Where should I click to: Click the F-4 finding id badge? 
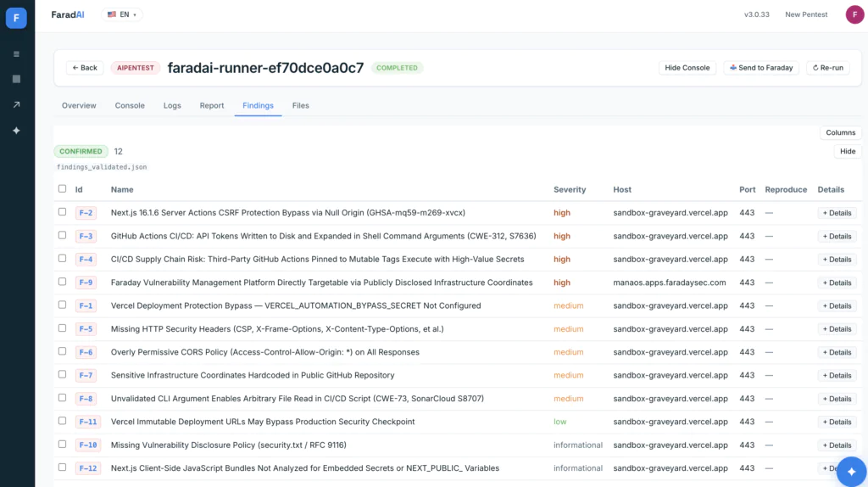pyautogui.click(x=86, y=260)
